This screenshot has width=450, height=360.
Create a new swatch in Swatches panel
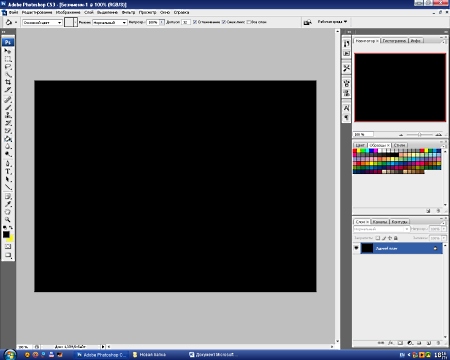[x=428, y=211]
